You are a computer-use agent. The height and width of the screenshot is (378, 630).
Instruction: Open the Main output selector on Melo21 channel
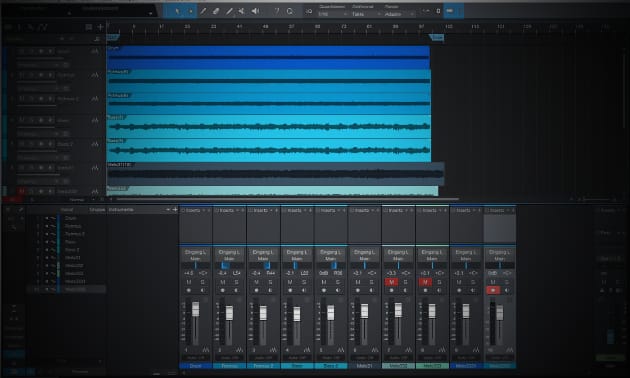pyautogui.click(x=364, y=259)
